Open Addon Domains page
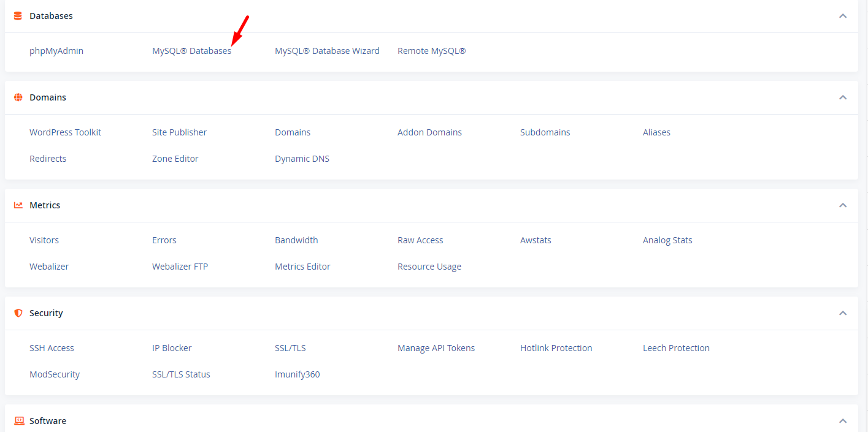The width and height of the screenshot is (868, 432). [x=429, y=132]
